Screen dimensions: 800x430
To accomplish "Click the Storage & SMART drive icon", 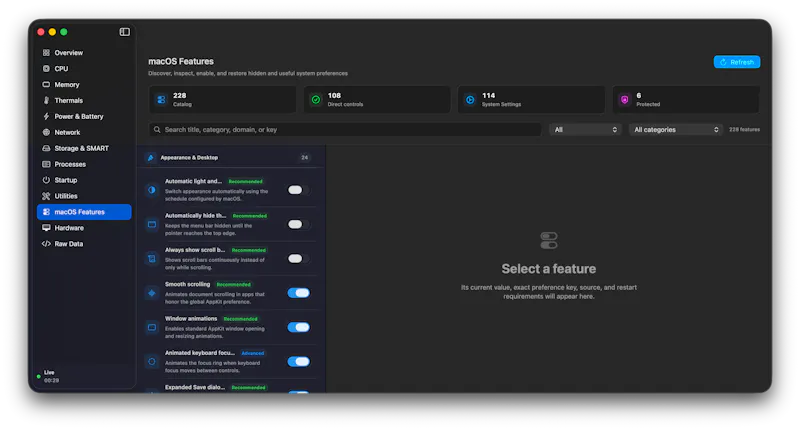I will (x=46, y=148).
